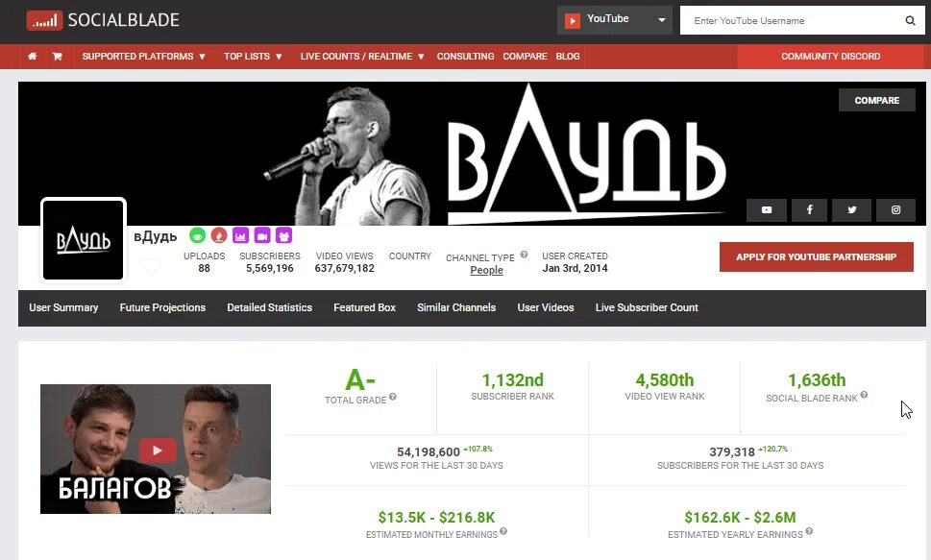Switch to the Future Projections tab
Viewport: 931px width, 560px height.
pos(162,307)
